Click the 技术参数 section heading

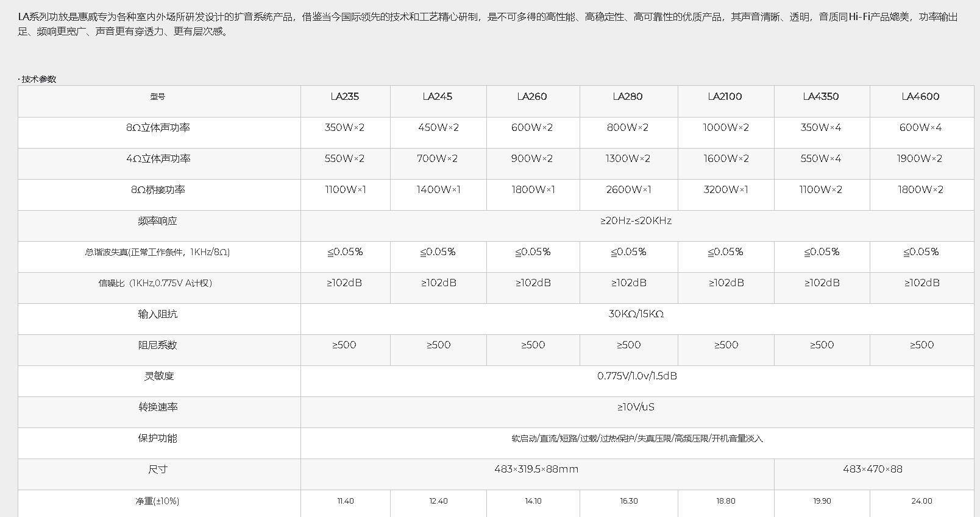pyautogui.click(x=38, y=79)
